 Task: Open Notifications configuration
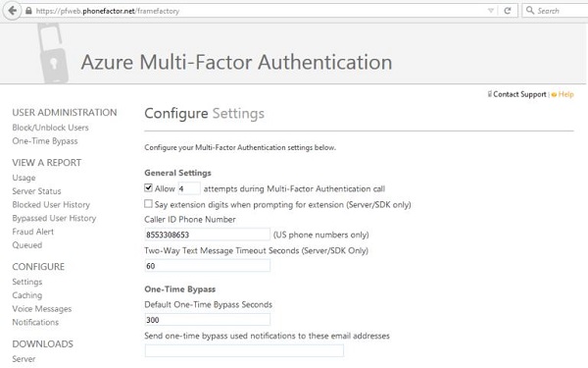[35, 322]
